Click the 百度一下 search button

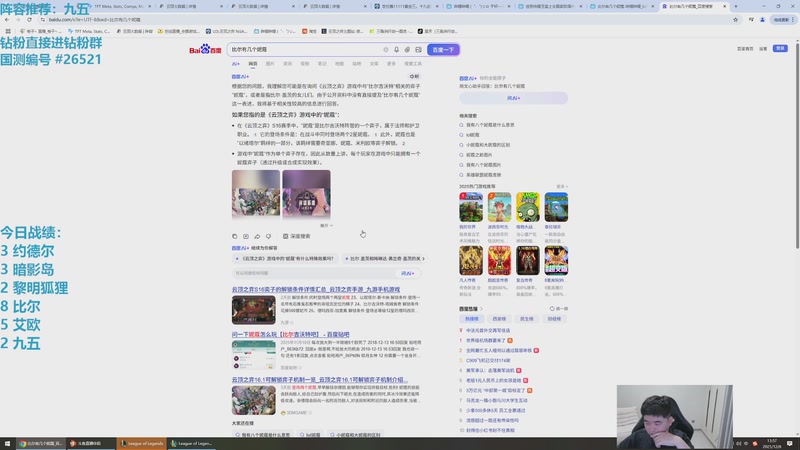(x=443, y=49)
